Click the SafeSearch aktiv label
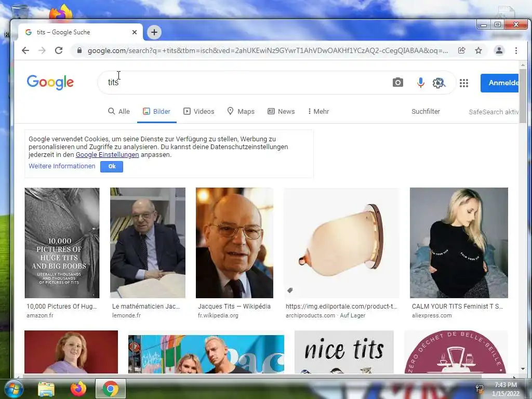The width and height of the screenshot is (532, 399). tap(494, 112)
